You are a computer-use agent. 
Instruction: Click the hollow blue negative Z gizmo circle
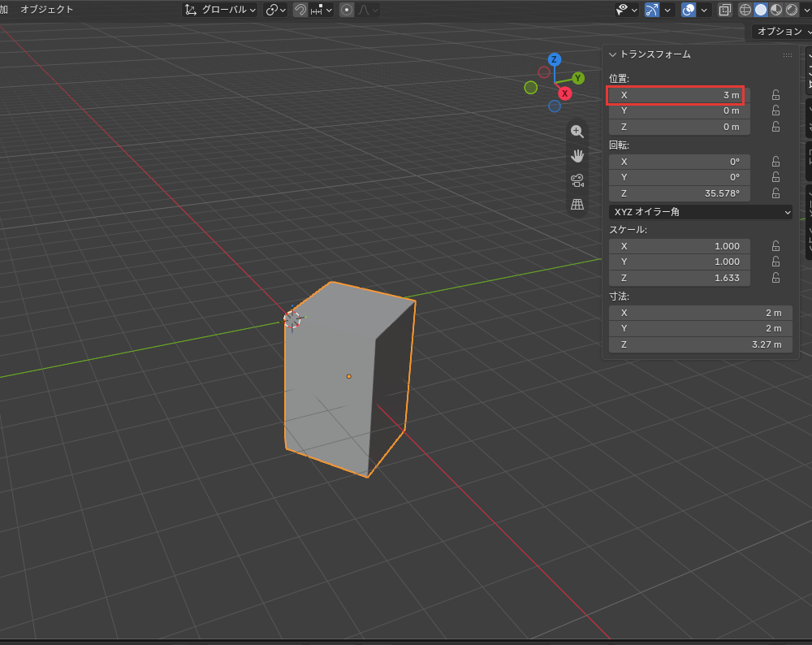tap(555, 106)
